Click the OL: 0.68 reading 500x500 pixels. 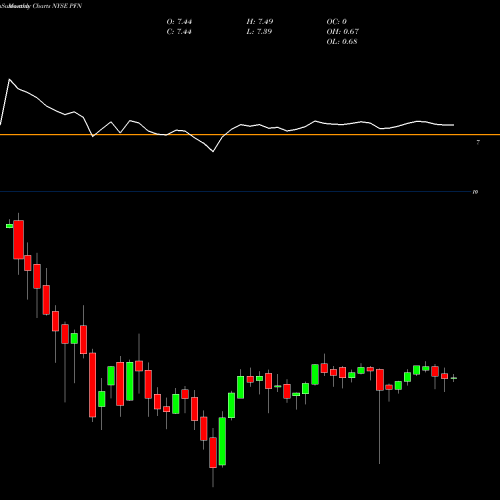point(342,42)
